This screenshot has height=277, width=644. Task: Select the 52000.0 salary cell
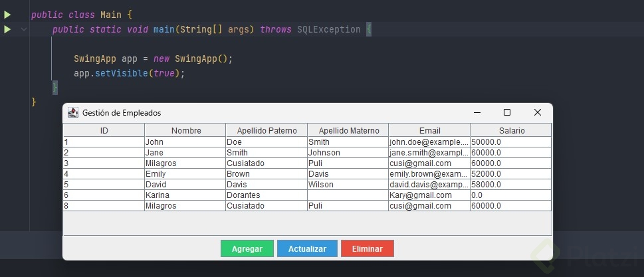pos(511,174)
